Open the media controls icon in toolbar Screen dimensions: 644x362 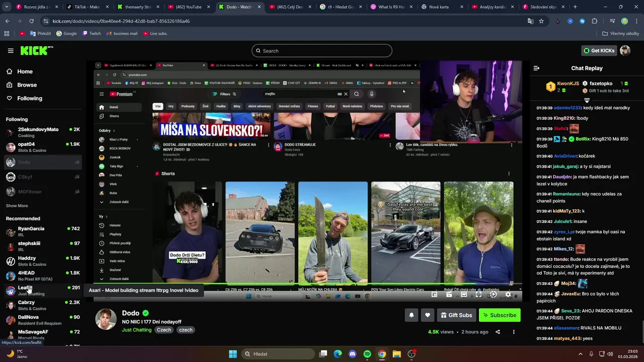[612, 21]
